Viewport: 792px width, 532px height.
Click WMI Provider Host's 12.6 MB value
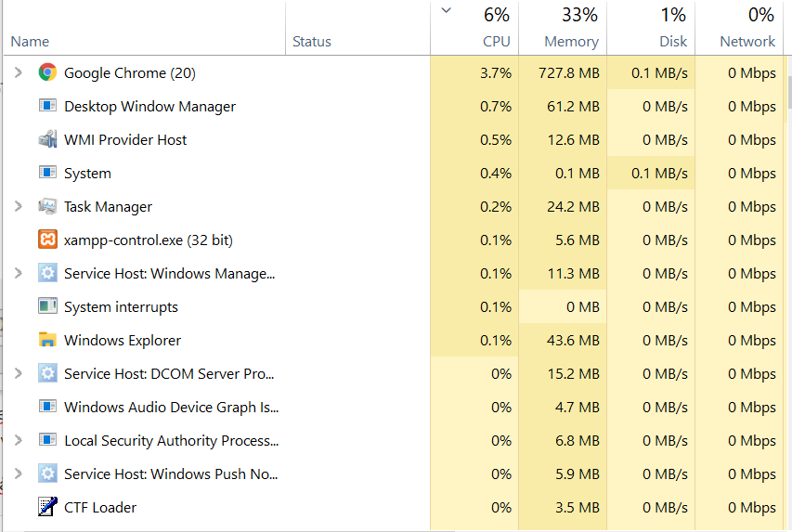coord(573,140)
